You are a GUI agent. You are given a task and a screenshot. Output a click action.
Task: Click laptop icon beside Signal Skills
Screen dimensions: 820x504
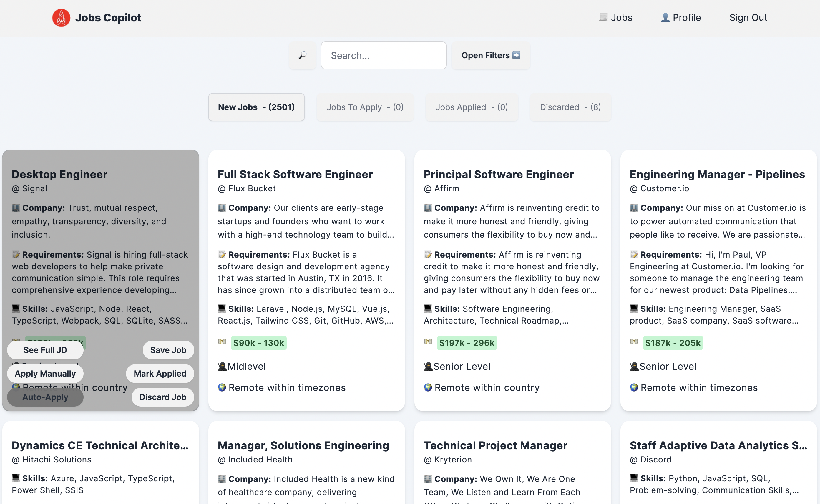click(x=16, y=308)
